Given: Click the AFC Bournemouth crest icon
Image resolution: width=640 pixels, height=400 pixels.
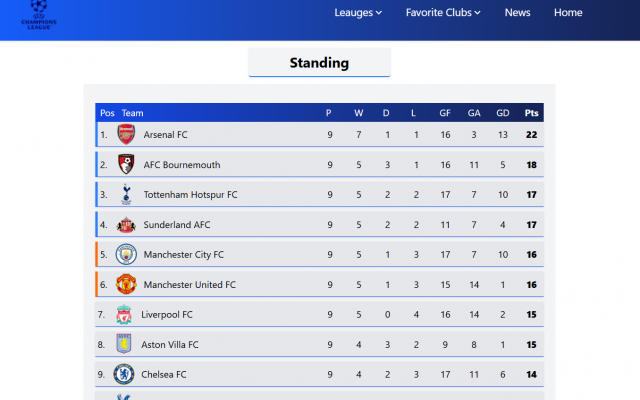Looking at the screenshot, I should [126, 165].
